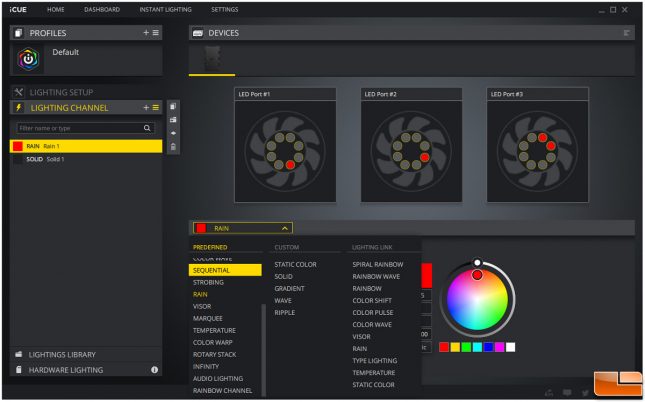645x402 pixels.
Task: Open the SETTINGS tab
Action: pos(225,9)
